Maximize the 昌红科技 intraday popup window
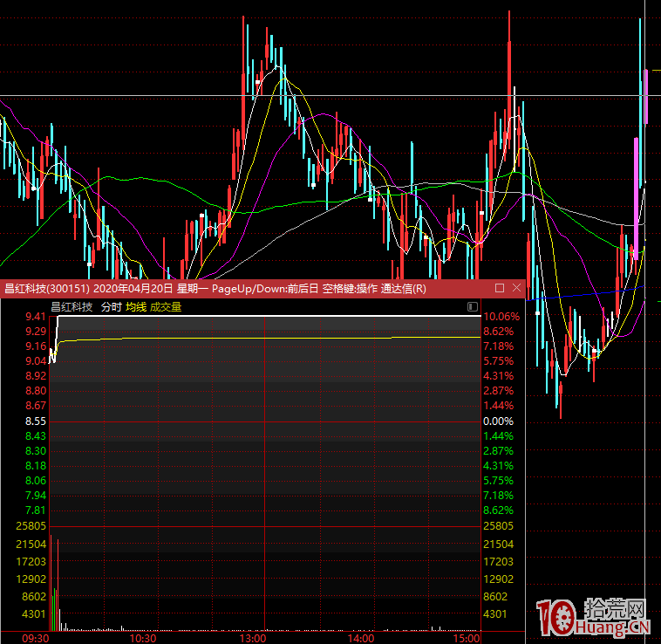661x644 pixels. tap(500, 288)
